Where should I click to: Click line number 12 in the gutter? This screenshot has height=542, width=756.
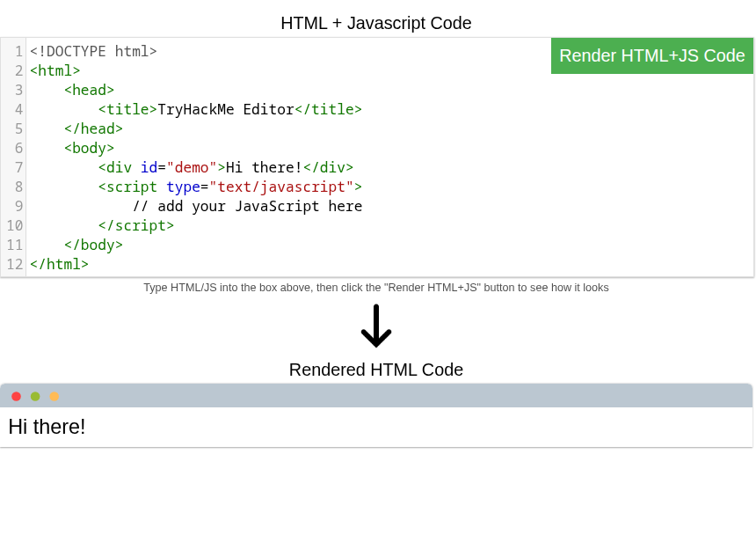[15, 264]
